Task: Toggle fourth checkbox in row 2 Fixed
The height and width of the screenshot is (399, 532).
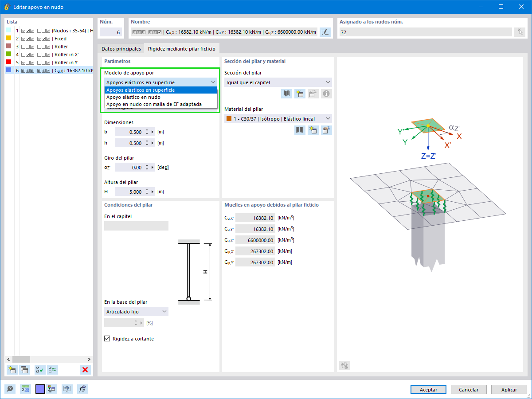Action: tap(39, 39)
